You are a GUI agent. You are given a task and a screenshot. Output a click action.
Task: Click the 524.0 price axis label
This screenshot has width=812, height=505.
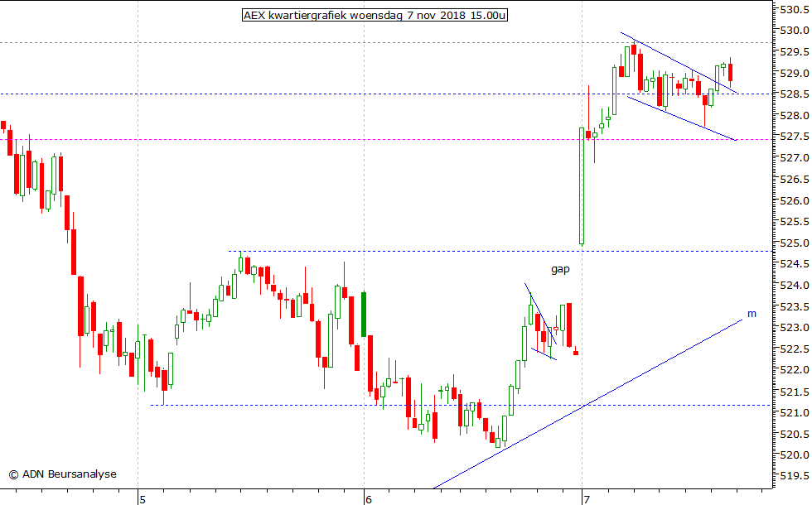coord(795,286)
